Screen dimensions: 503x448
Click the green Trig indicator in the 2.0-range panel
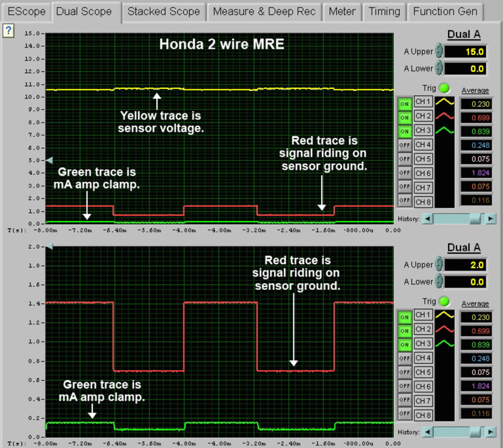coord(444,301)
